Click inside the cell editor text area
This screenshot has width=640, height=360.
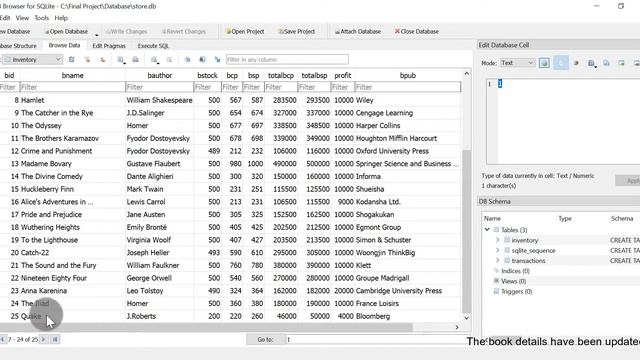coord(568,123)
